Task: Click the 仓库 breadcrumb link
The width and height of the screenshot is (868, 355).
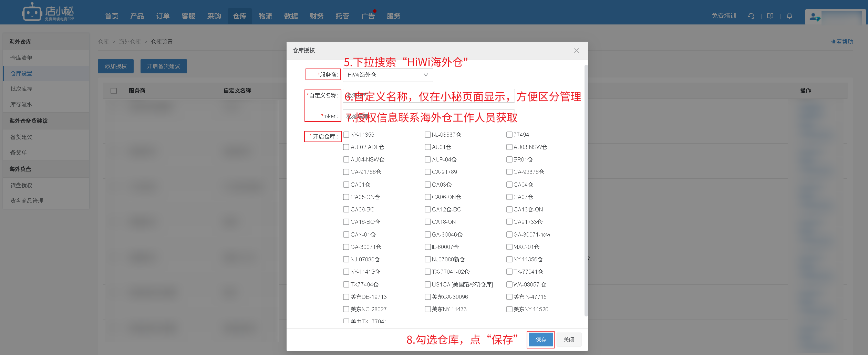Action: [103, 42]
